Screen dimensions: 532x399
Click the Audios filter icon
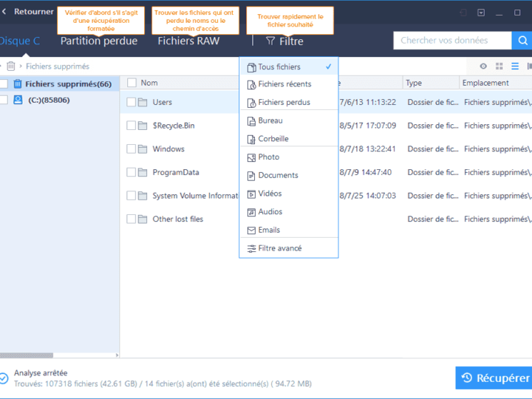tap(251, 212)
